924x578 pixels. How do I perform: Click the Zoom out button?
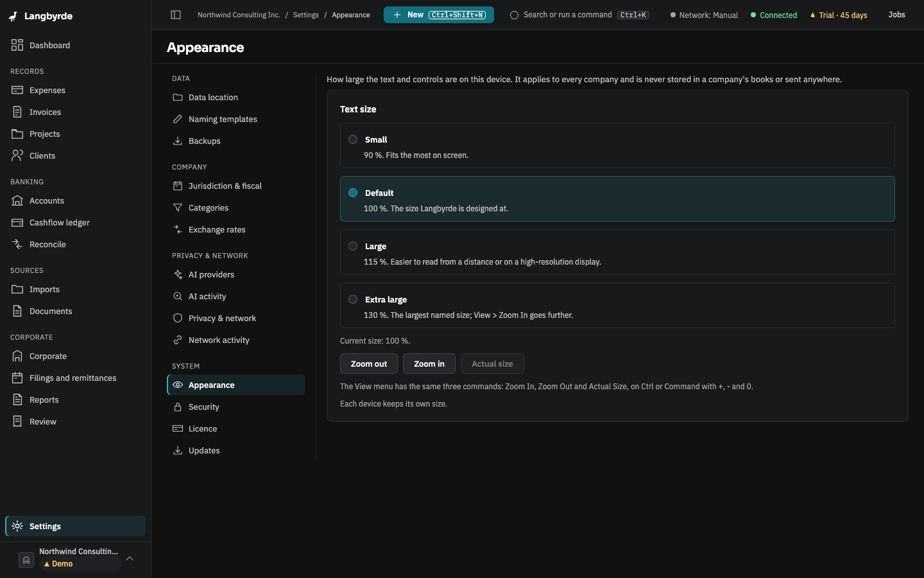pyautogui.click(x=369, y=363)
